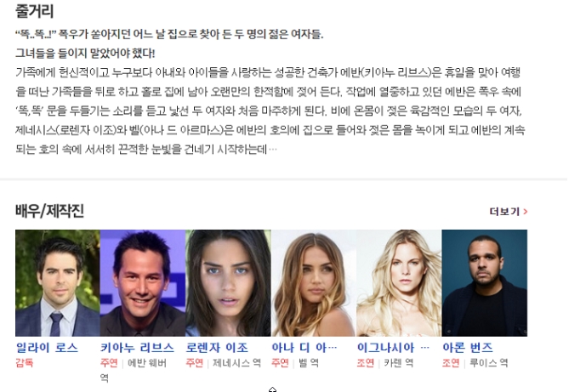
Task: Open the 키아누 리브스 name link
Action: pos(137,347)
